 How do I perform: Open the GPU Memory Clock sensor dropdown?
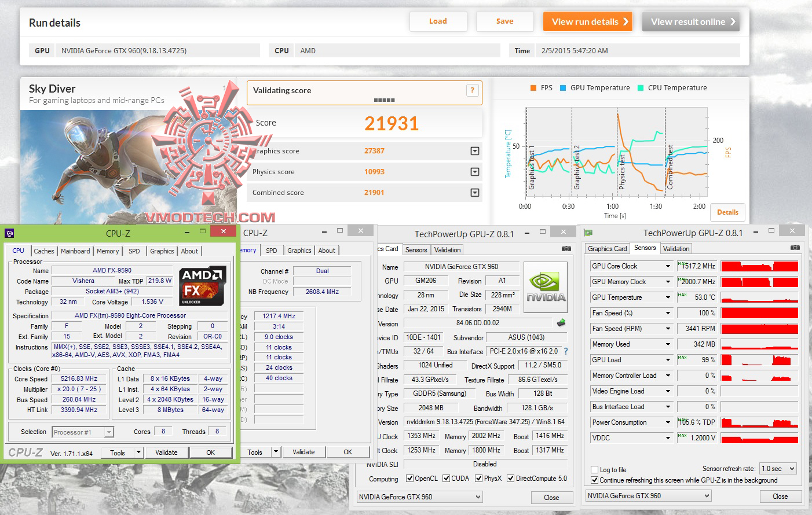668,282
